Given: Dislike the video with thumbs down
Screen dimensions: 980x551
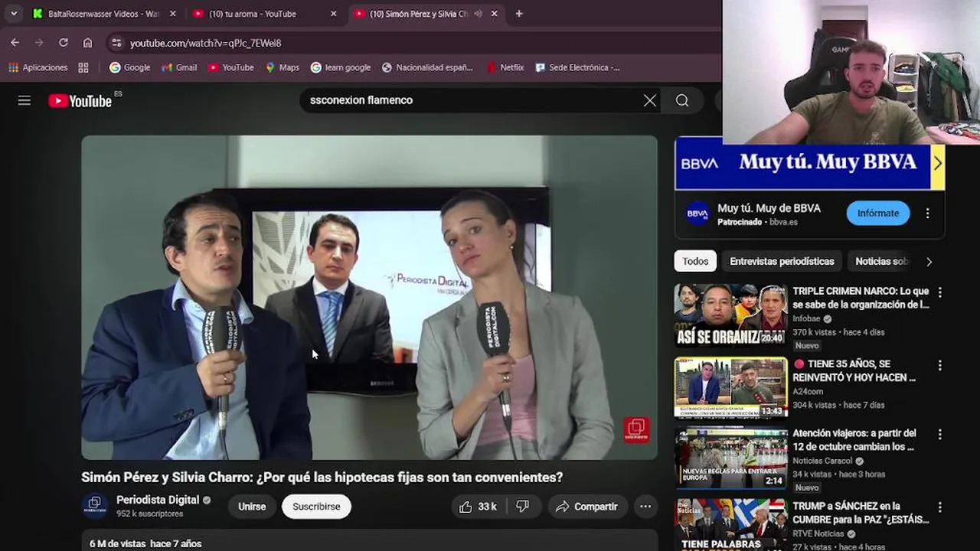Looking at the screenshot, I should point(523,507).
